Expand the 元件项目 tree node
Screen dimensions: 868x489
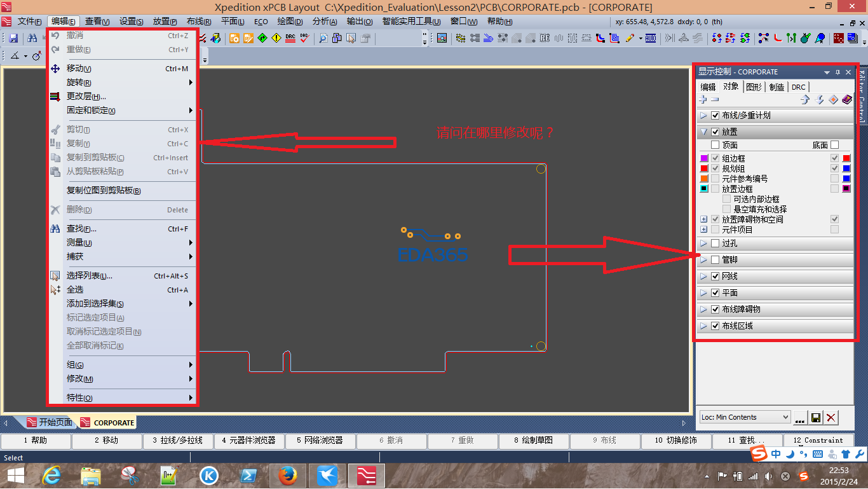click(704, 230)
